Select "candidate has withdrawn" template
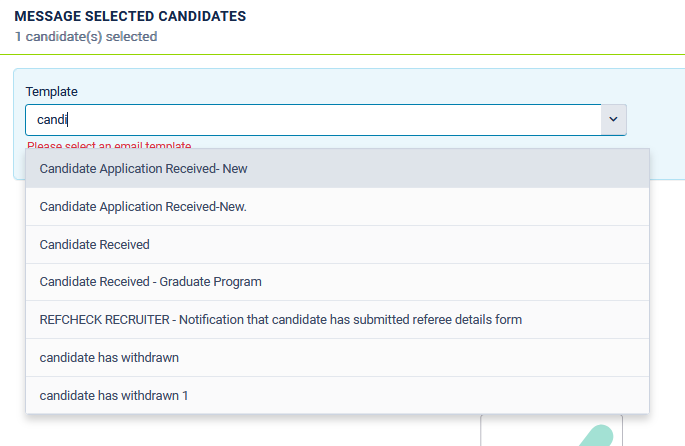Image resolution: width=685 pixels, height=446 pixels. pos(337,358)
